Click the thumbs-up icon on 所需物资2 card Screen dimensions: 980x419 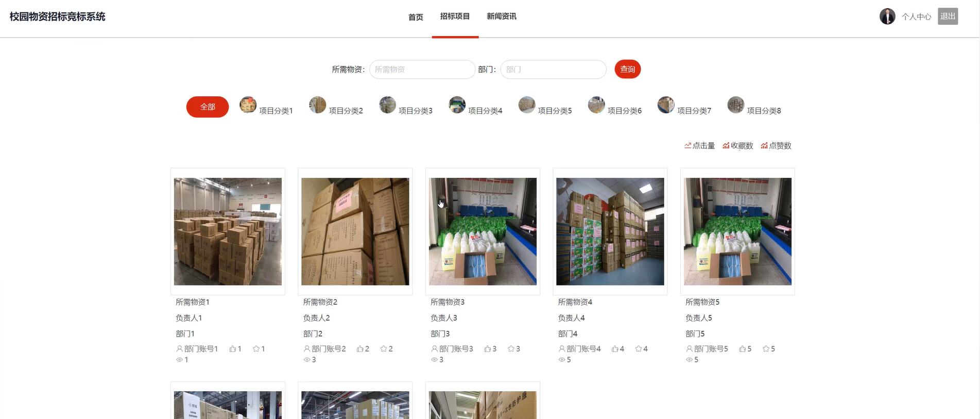pyautogui.click(x=360, y=349)
